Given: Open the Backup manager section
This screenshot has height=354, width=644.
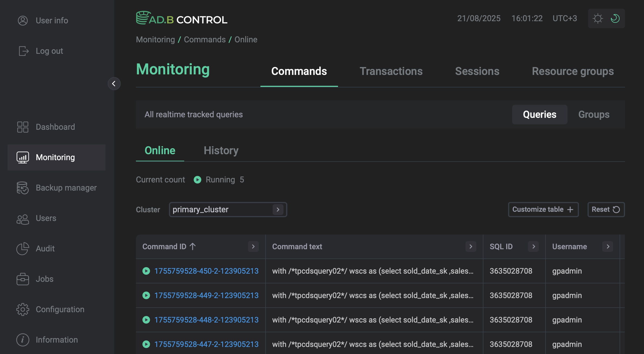Looking at the screenshot, I should (66, 188).
